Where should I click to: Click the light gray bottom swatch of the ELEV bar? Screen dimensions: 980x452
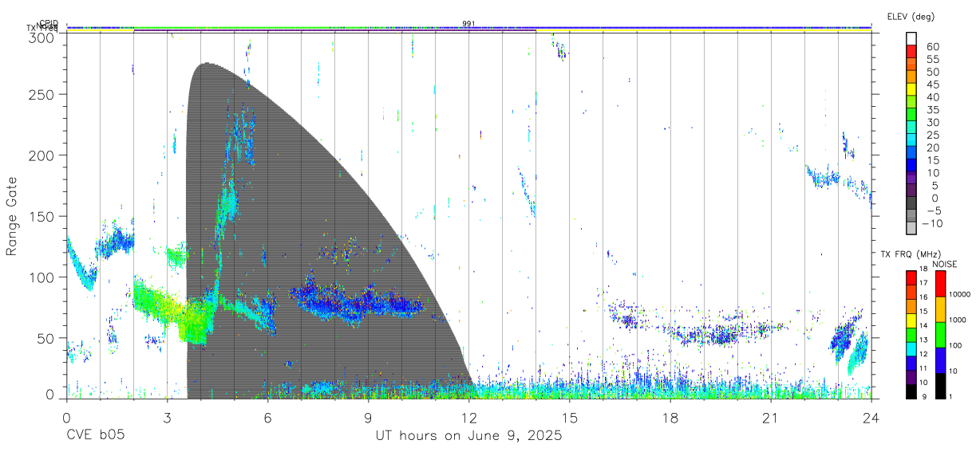pos(911,226)
